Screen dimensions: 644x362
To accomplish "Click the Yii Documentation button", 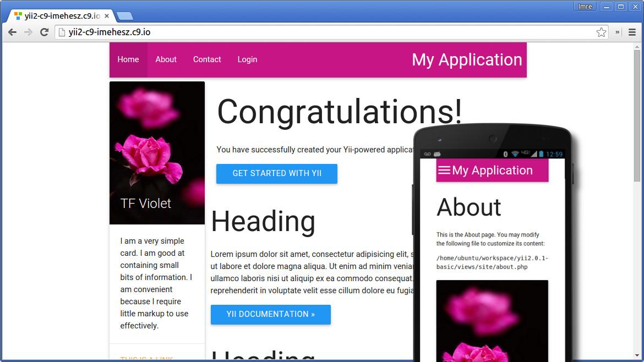I will pos(270,314).
